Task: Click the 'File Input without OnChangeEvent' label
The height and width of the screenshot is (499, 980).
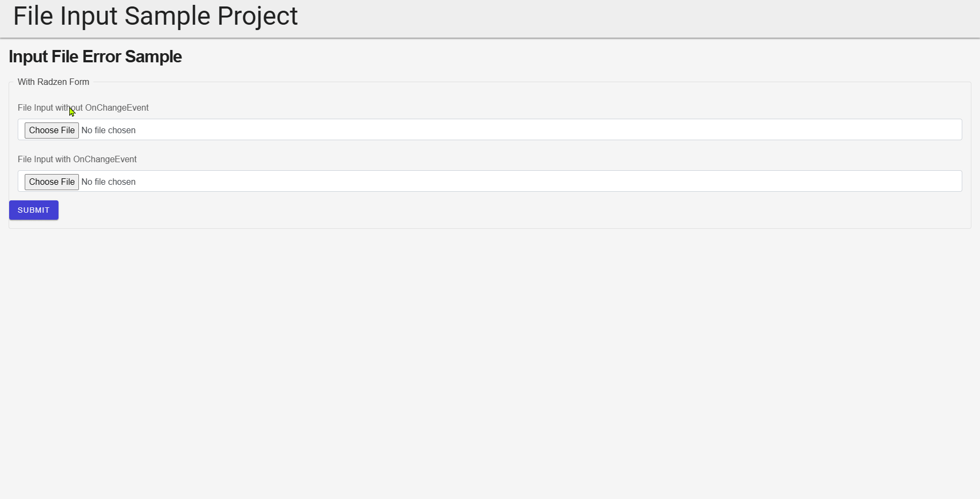Action: pyautogui.click(x=83, y=107)
